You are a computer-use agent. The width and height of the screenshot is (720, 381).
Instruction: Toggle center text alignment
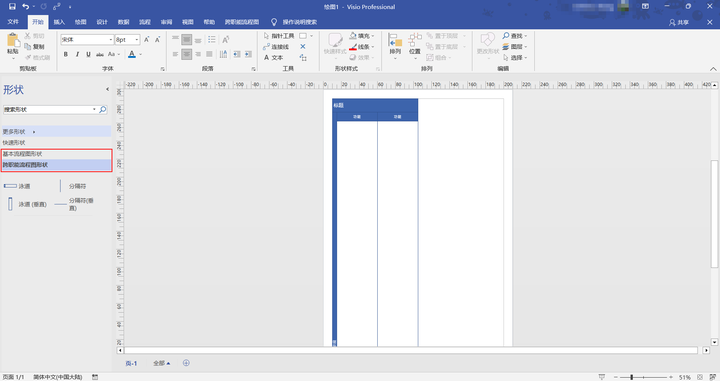[x=186, y=54]
